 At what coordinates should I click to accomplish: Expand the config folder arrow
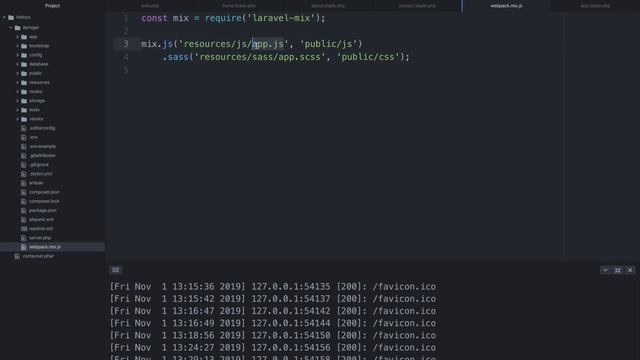[18, 55]
